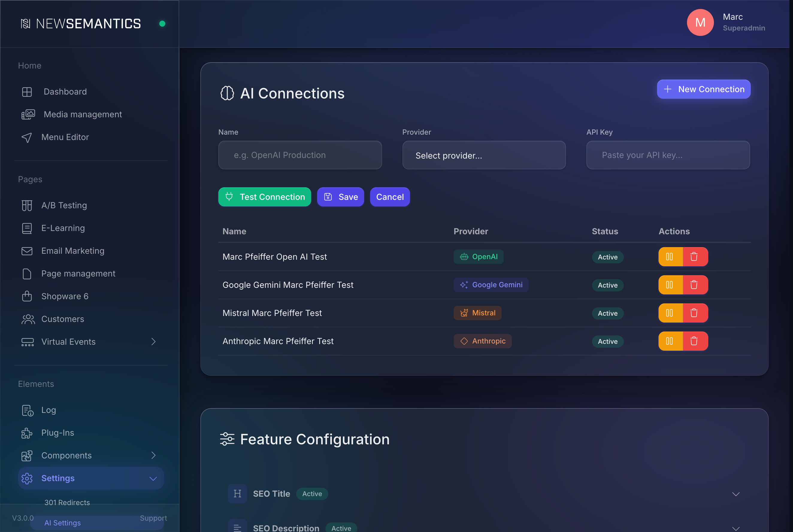Click the green status dot beside the logo
The height and width of the screenshot is (532, 793).
(162, 24)
